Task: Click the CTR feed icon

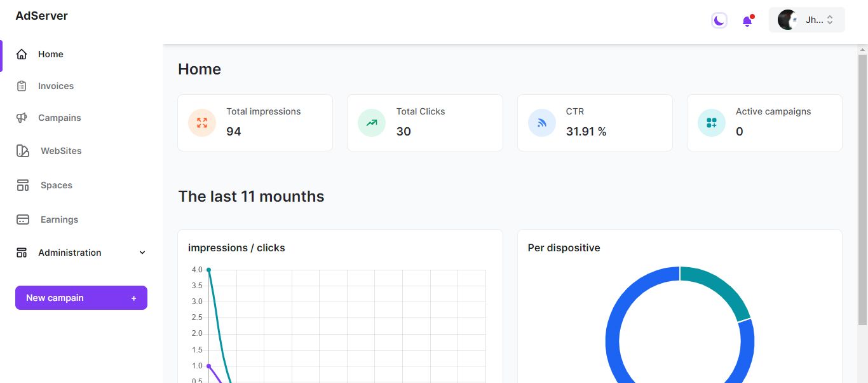Action: (542, 123)
